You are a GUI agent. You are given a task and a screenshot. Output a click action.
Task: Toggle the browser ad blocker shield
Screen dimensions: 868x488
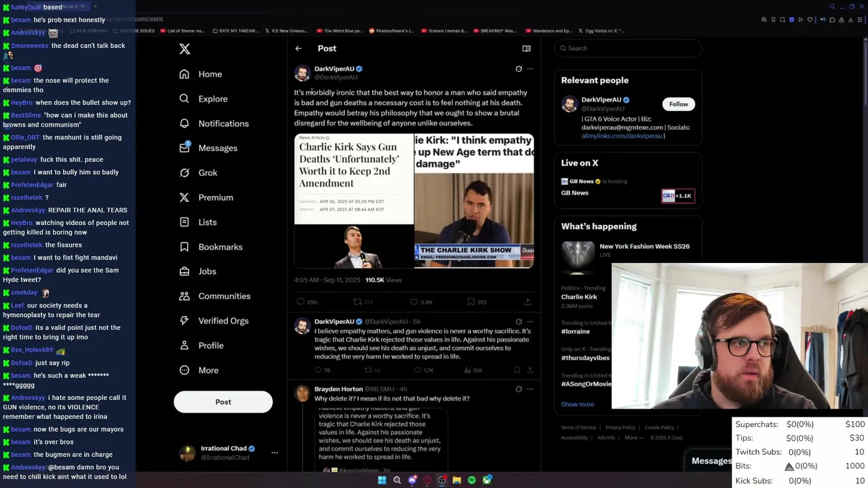[791, 20]
